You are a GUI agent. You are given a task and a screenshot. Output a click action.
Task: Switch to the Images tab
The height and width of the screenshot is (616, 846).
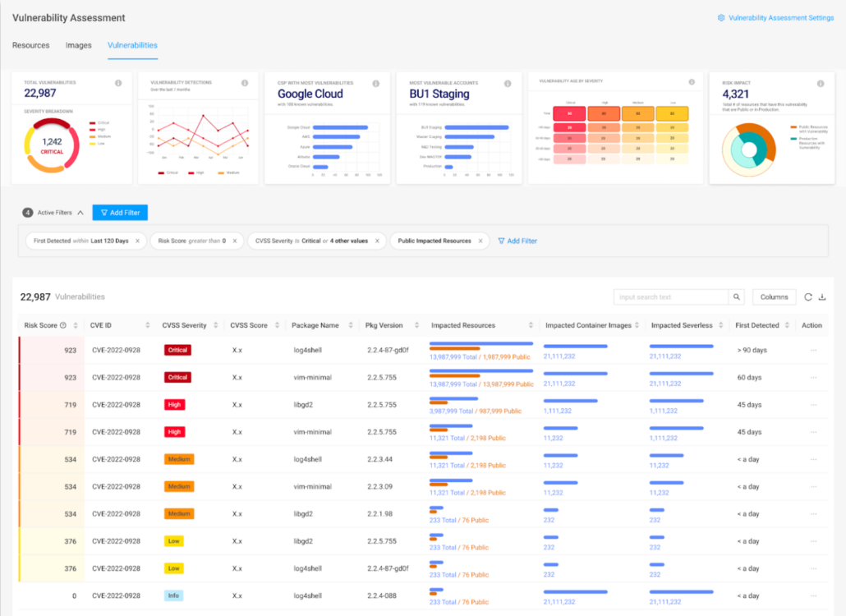pos(78,46)
